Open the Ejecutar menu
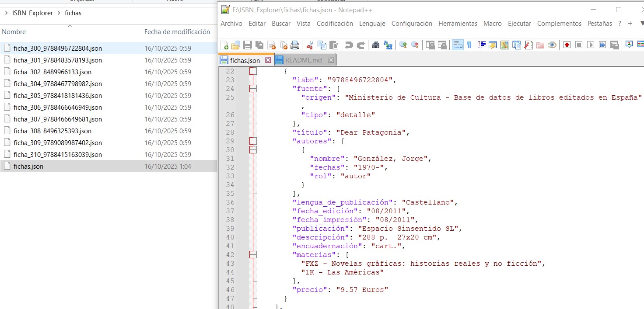Image resolution: width=644 pixels, height=309 pixels. tap(519, 24)
